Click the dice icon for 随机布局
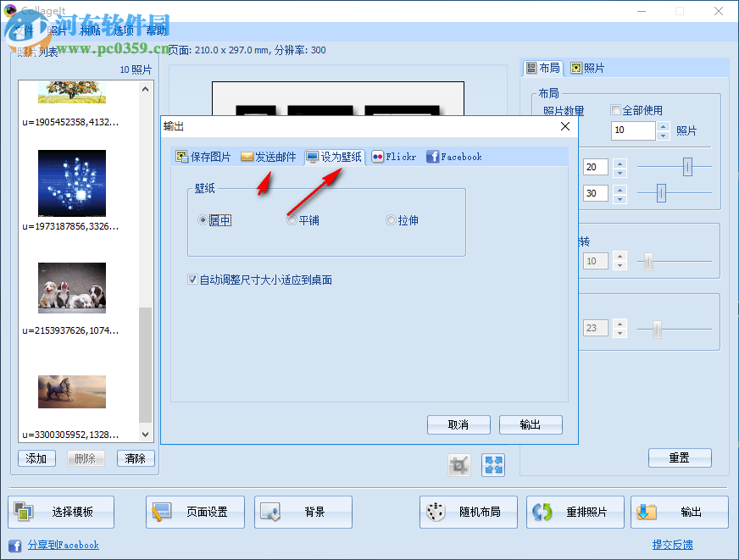The image size is (739, 560). pos(435,512)
